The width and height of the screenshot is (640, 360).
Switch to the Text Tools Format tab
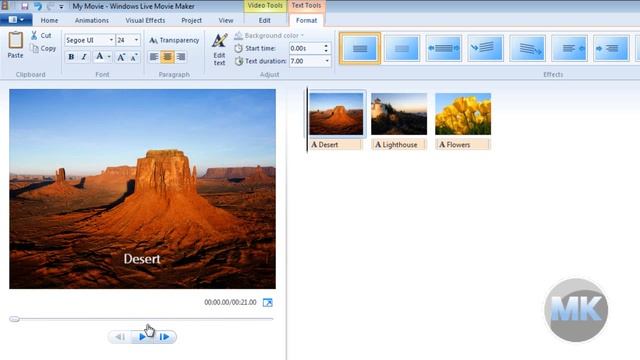[x=306, y=20]
